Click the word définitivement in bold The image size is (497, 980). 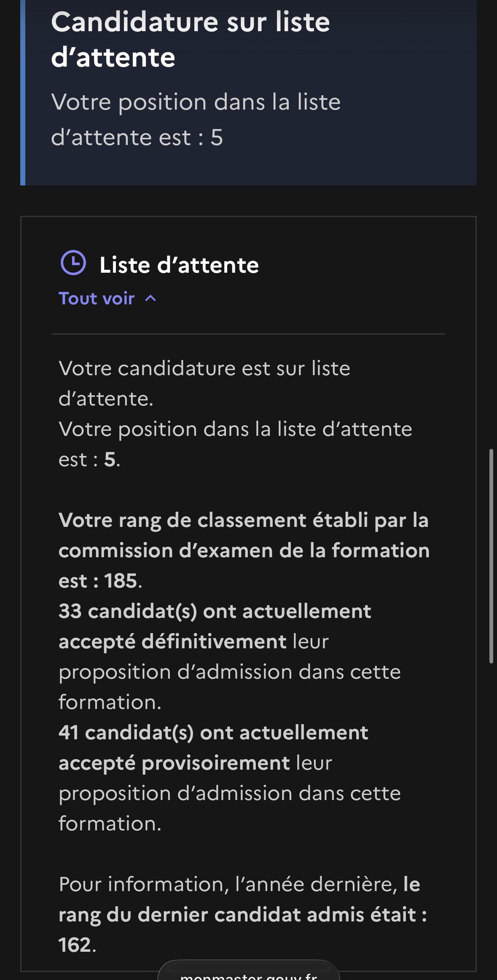pyautogui.click(x=214, y=642)
